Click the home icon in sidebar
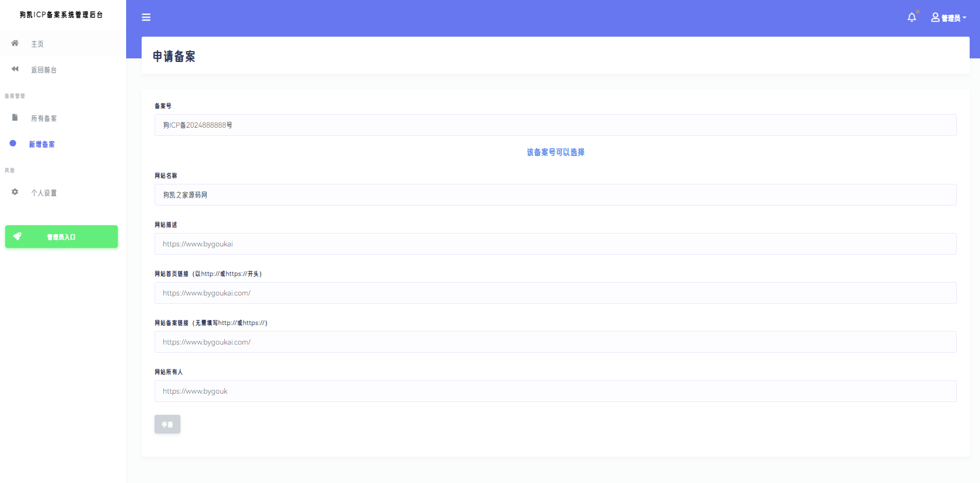 15,43
